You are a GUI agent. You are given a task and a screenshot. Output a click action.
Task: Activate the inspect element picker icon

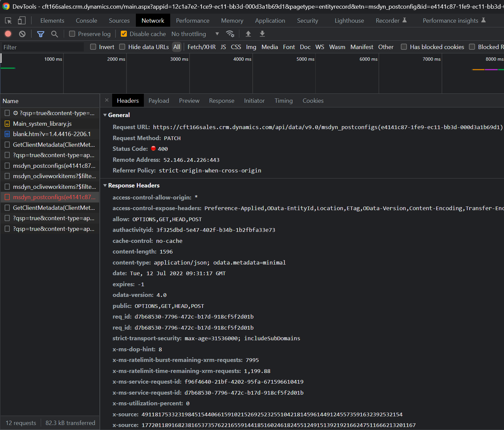coord(8,21)
